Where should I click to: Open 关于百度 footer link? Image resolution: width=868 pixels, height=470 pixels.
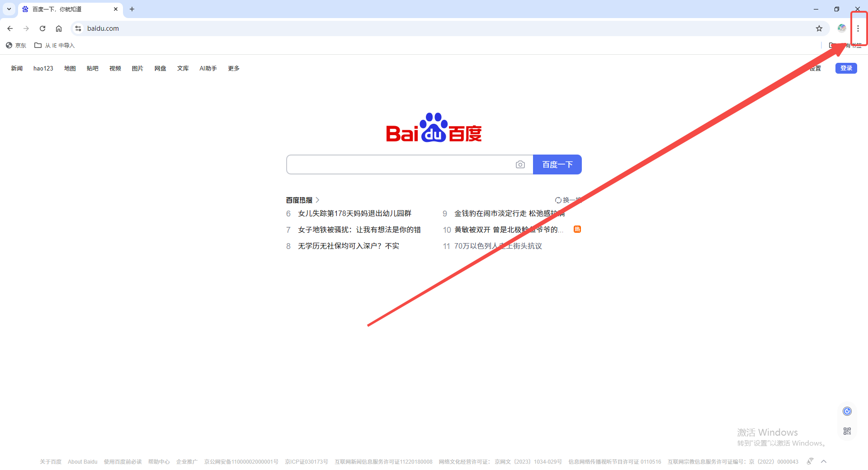tap(51, 462)
